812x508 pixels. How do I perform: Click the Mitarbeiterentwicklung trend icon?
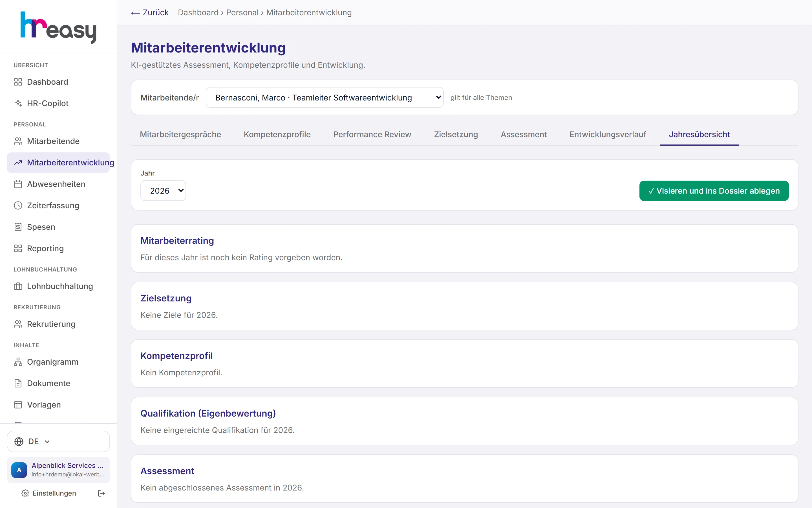(x=18, y=163)
